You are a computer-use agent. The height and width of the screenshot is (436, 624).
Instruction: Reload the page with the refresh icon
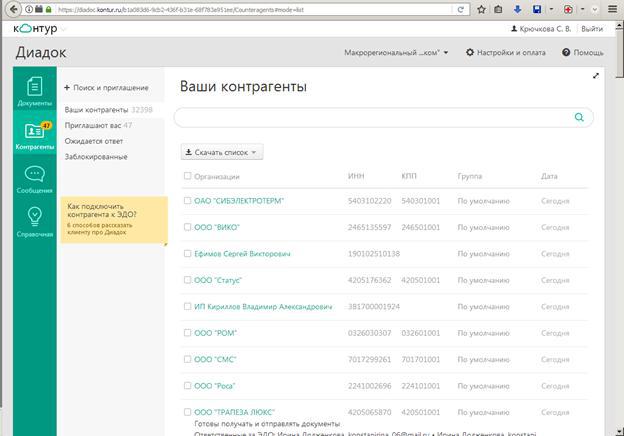[x=460, y=9]
